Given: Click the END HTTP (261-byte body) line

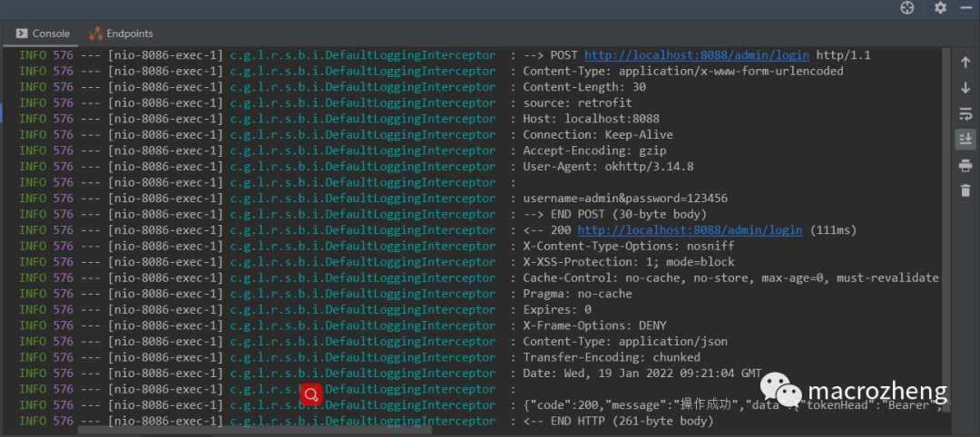Looking at the screenshot, I should [x=618, y=421].
